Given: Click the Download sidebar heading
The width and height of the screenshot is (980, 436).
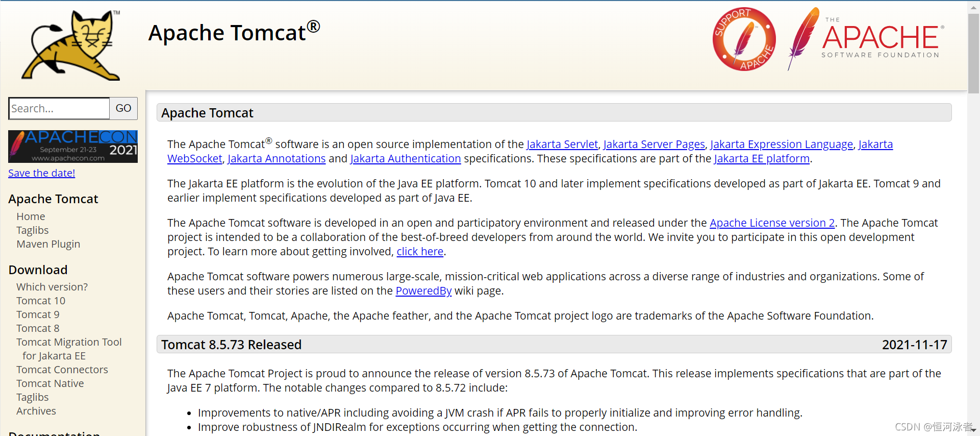Looking at the screenshot, I should coord(38,270).
